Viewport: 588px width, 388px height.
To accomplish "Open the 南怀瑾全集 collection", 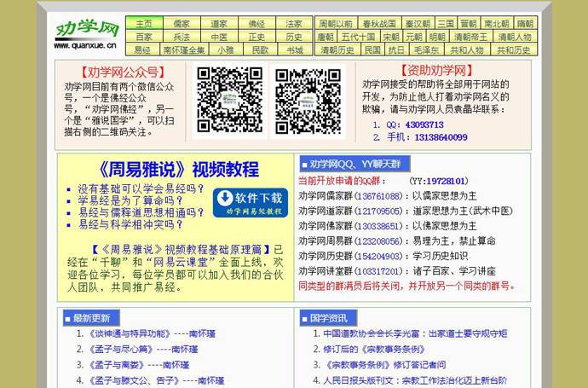I will (184, 50).
